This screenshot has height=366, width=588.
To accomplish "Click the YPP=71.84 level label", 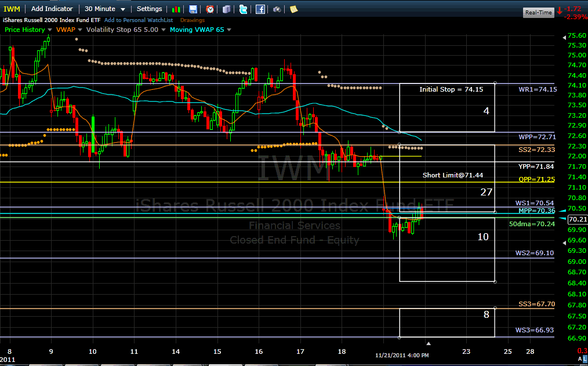I will tap(536, 166).
